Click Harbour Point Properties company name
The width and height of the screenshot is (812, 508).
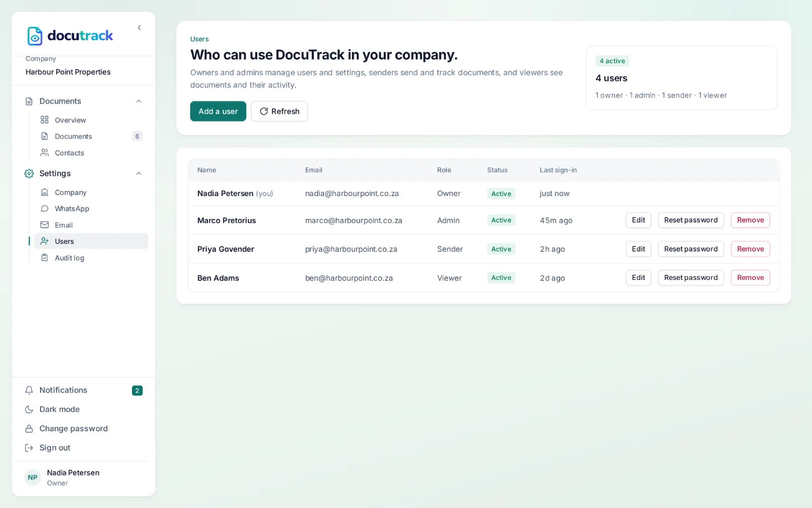coord(68,72)
